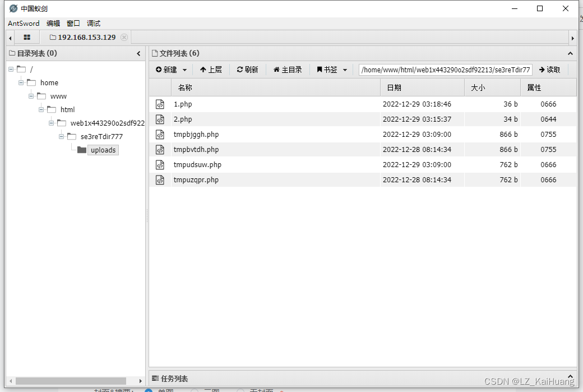Select the root / folder icon
Screen dimensions: 583x392
(x=21, y=69)
